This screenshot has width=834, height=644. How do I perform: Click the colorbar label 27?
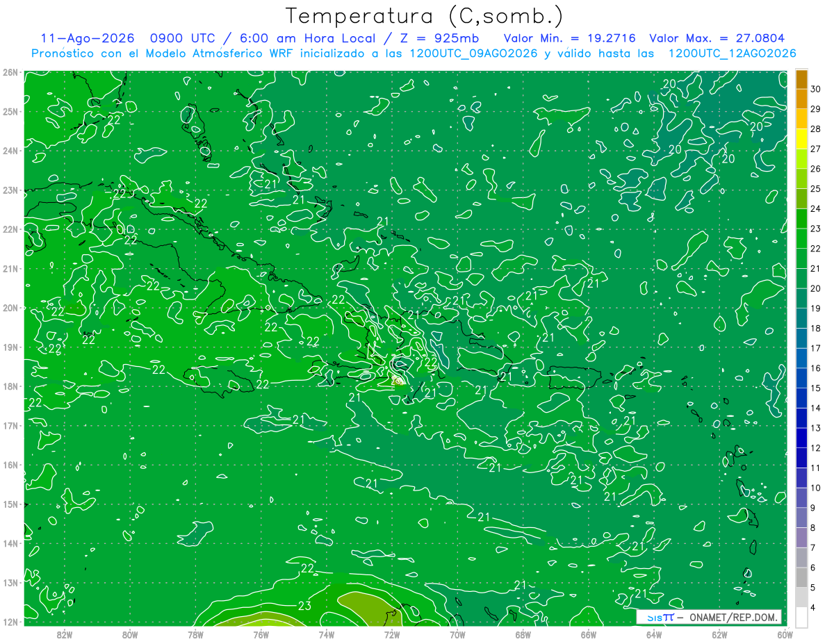[x=816, y=149]
